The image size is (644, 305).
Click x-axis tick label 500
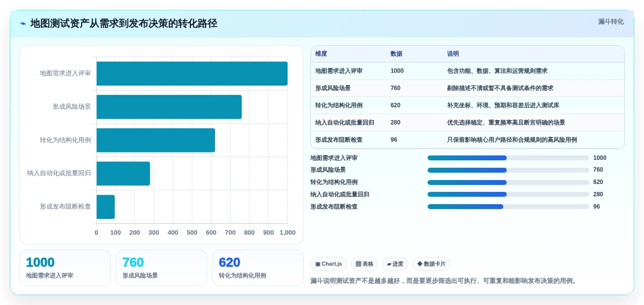(192, 233)
